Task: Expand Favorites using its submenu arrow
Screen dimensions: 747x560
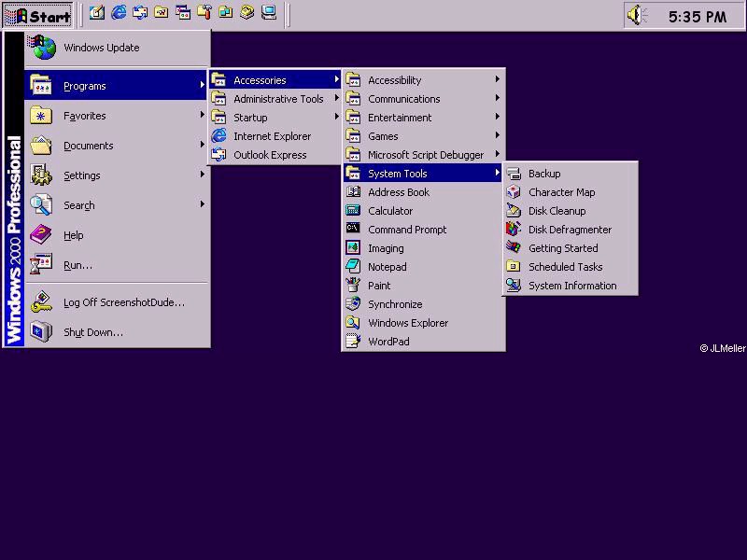Action: pos(202,115)
